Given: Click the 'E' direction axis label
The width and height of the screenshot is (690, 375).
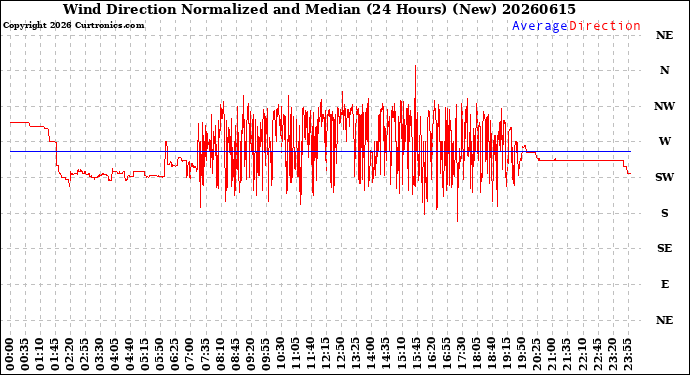Looking at the screenshot, I should 664,284.
